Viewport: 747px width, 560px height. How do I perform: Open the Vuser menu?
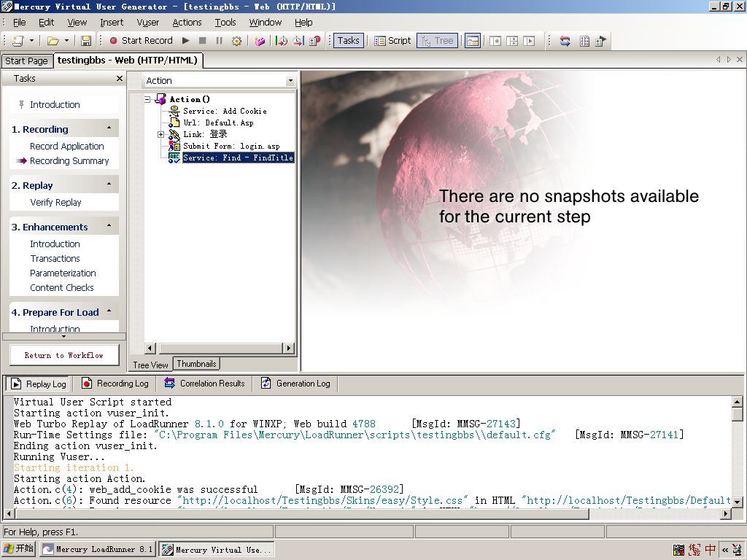147,23
